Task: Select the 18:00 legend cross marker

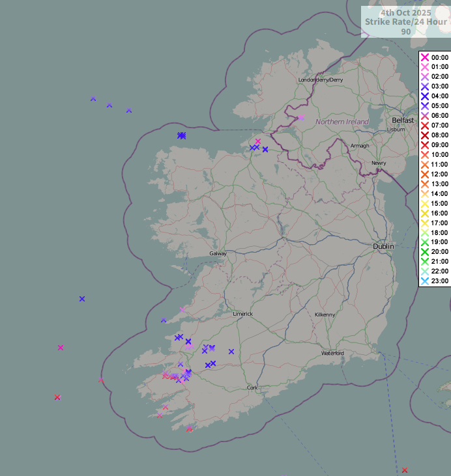Action: (425, 232)
